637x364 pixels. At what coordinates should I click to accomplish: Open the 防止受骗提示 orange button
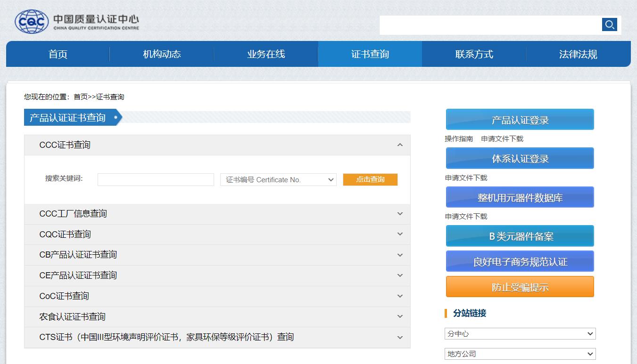pyautogui.click(x=520, y=287)
